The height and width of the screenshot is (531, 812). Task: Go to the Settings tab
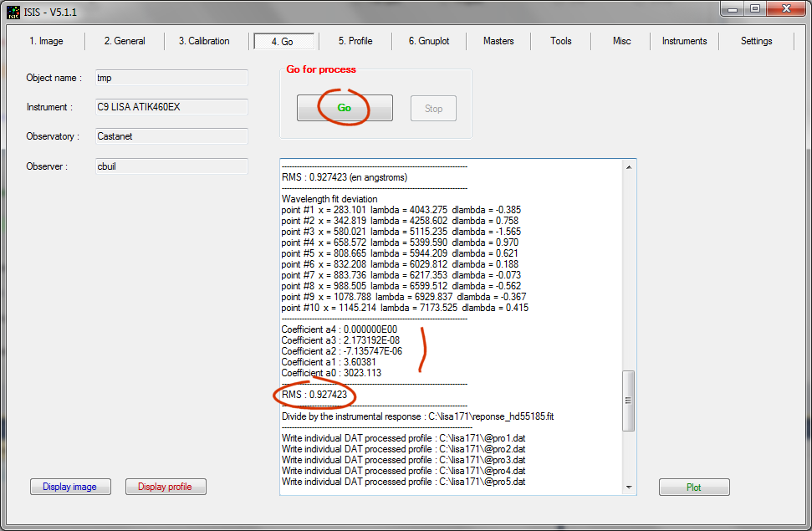[756, 41]
